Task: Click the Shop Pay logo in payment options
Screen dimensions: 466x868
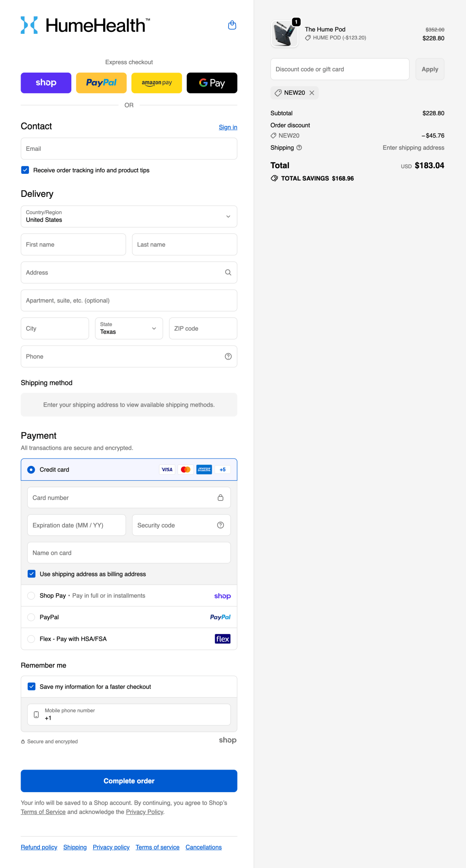Action: click(223, 596)
